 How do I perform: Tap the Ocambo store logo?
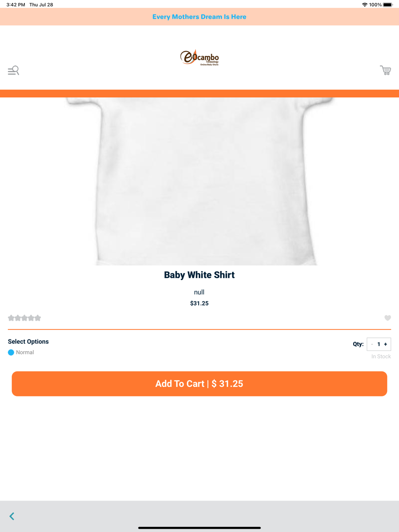(x=199, y=57)
